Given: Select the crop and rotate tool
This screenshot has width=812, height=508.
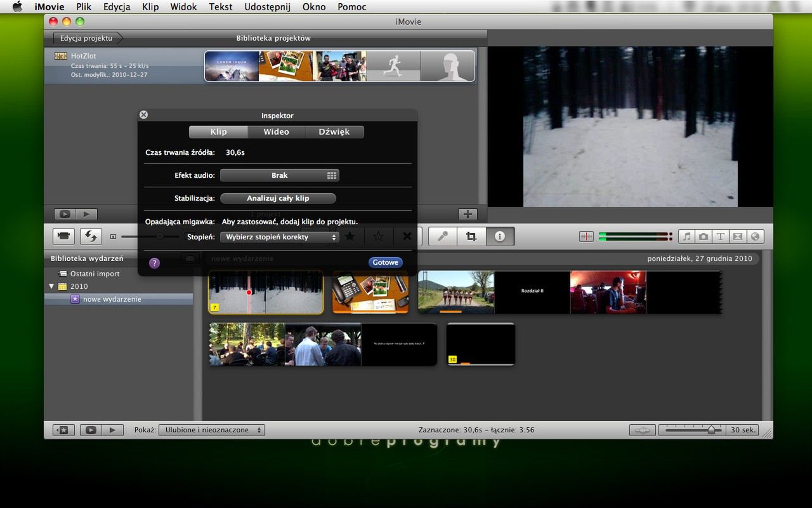Looking at the screenshot, I should 471,236.
